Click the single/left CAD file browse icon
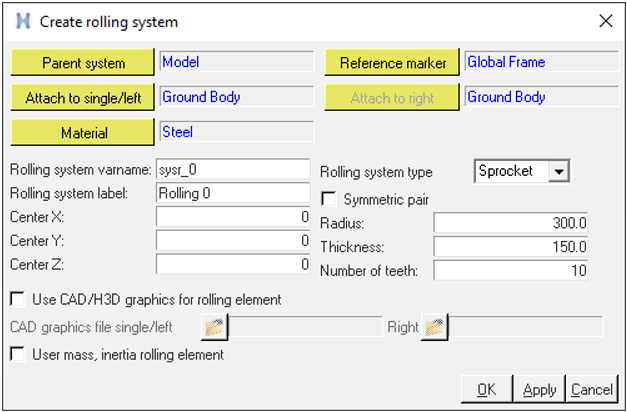Image resolution: width=627 pixels, height=412 pixels. point(214,327)
